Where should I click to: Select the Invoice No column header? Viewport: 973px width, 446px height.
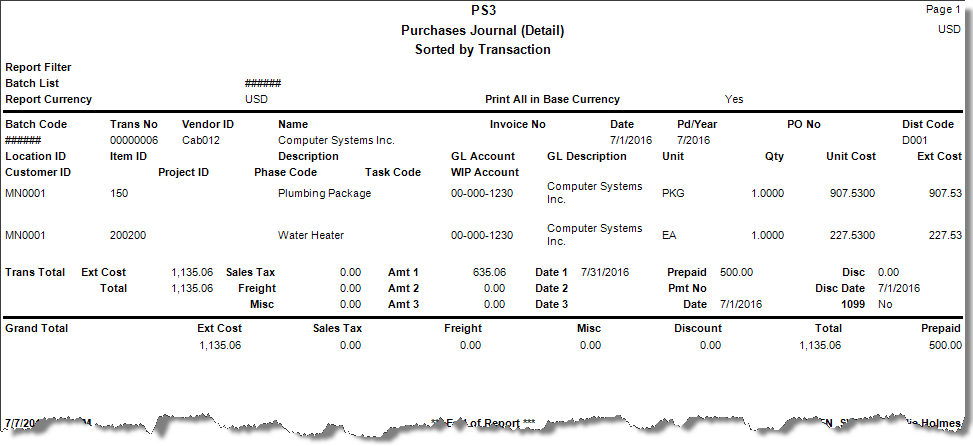[x=517, y=124]
